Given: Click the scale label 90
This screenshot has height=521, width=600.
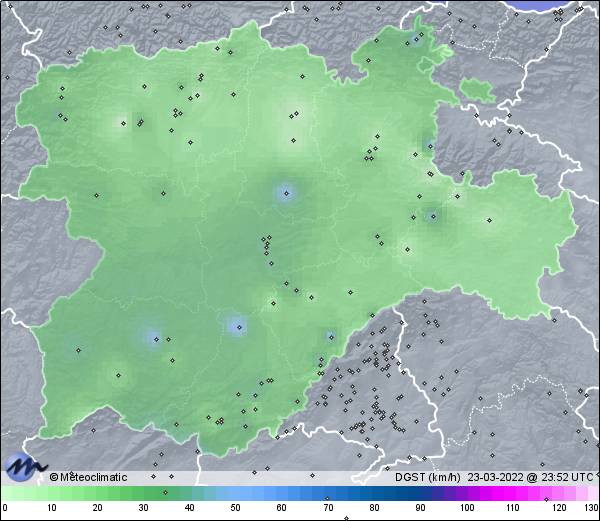Looking at the screenshot, I should pyautogui.click(x=420, y=508).
